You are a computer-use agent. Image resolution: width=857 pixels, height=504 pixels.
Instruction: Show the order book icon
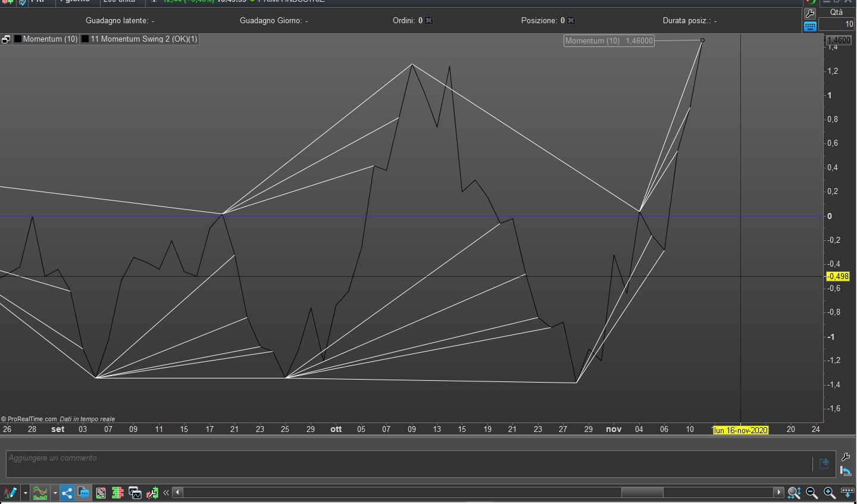pyautogui.click(x=118, y=493)
